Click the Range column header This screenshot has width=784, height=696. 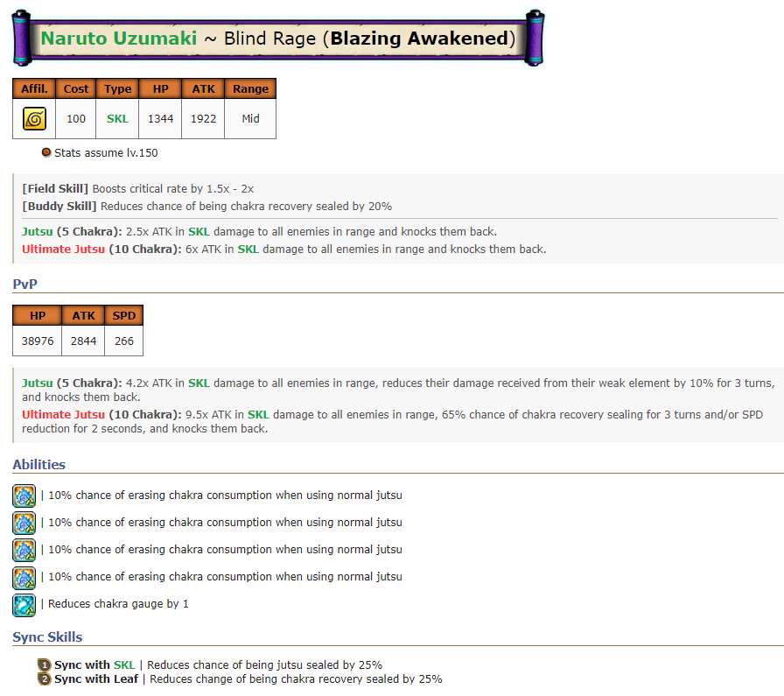250,88
